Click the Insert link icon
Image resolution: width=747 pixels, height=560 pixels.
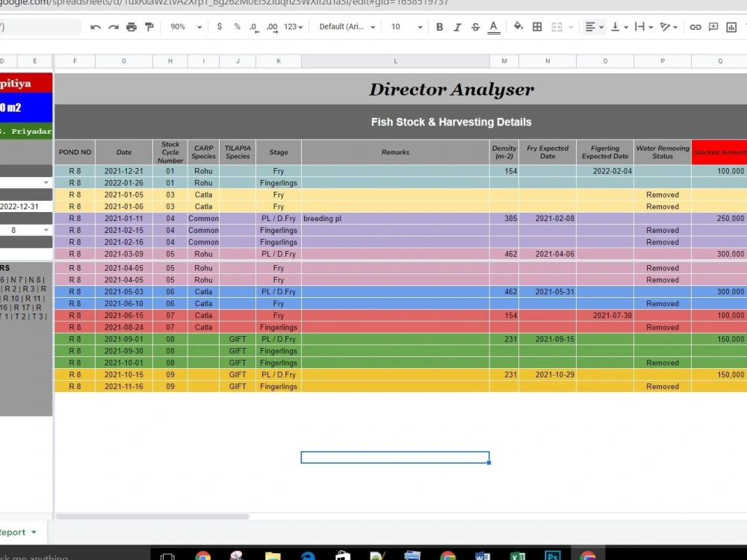pos(695,27)
